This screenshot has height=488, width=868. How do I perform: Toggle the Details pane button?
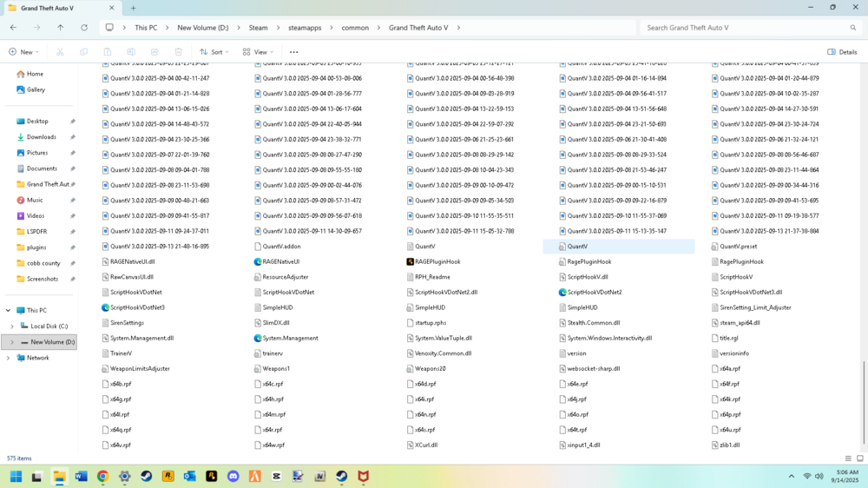click(842, 52)
